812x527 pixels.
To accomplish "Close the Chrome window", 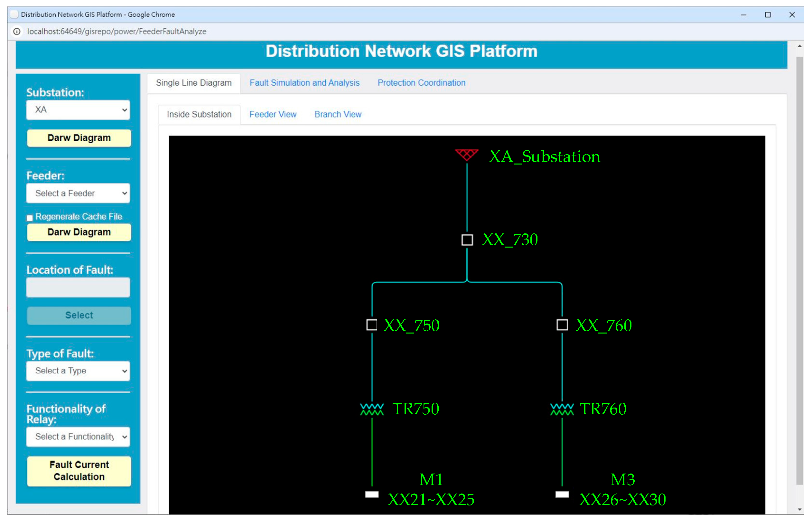I will click(792, 15).
